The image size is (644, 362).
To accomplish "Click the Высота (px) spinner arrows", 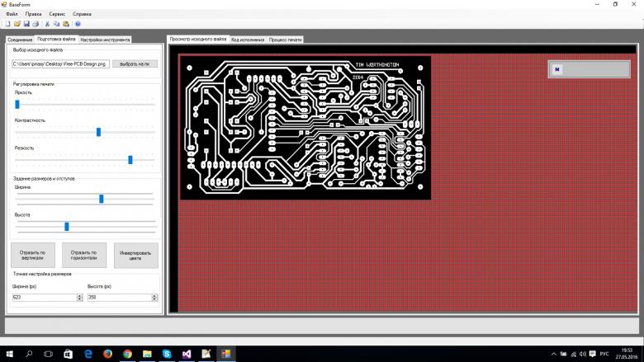I will point(155,297).
